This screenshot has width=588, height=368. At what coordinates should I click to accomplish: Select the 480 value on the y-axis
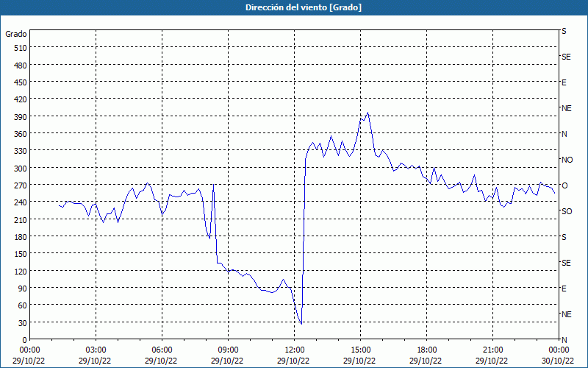click(x=21, y=66)
